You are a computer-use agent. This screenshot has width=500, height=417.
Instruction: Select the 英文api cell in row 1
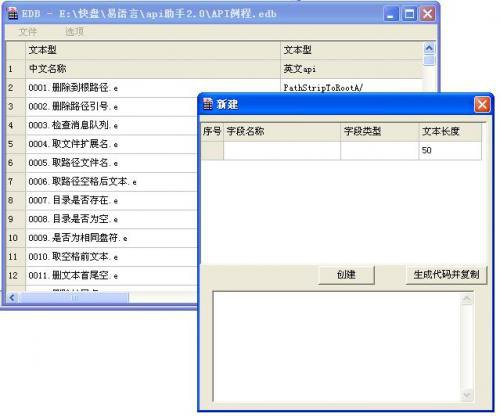point(352,69)
